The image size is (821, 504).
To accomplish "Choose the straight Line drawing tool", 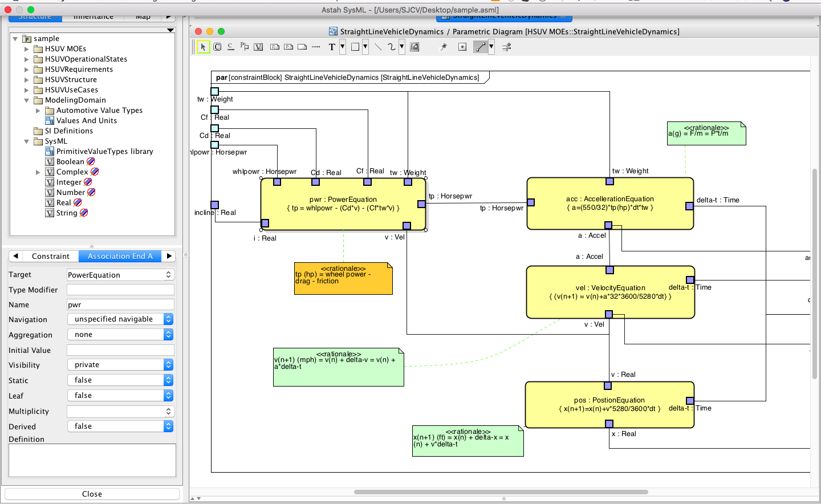I will pyautogui.click(x=378, y=47).
